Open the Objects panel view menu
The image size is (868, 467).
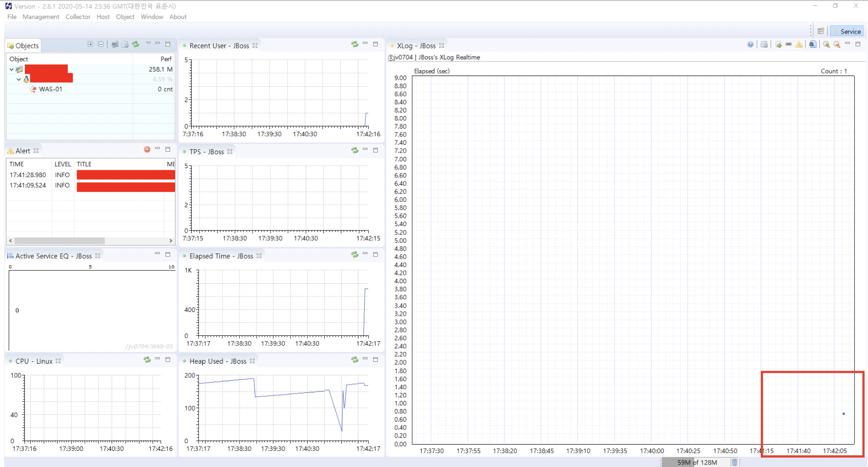click(x=148, y=43)
